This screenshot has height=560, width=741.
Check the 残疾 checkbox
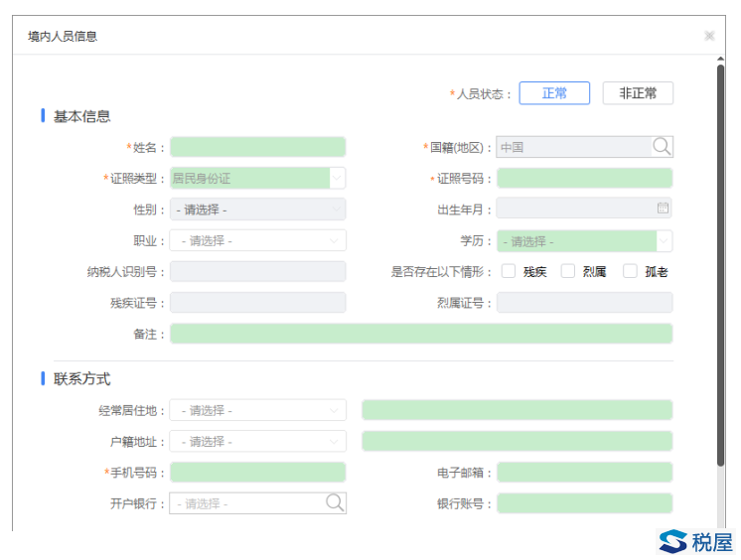(509, 271)
